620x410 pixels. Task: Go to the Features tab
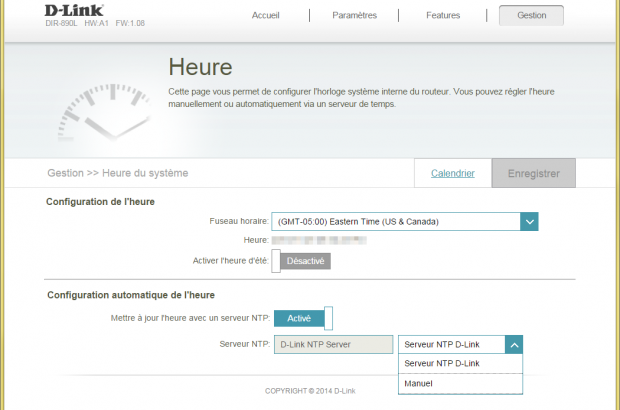pos(443,16)
